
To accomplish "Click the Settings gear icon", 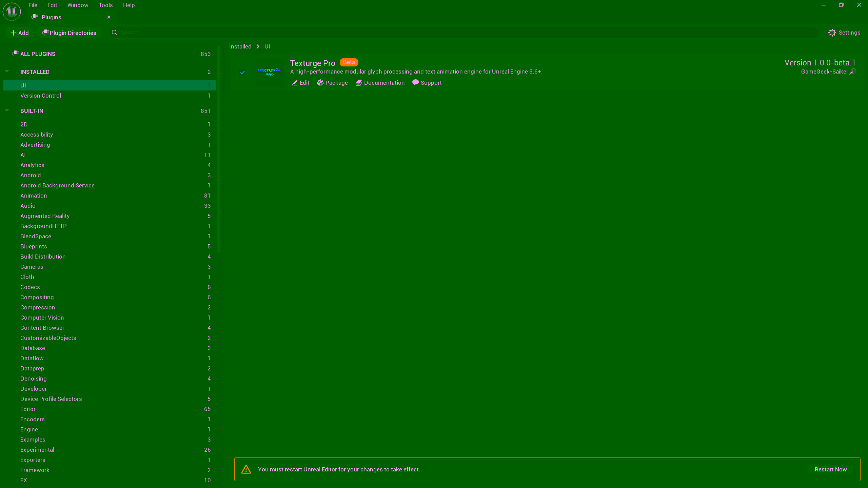I will [832, 33].
